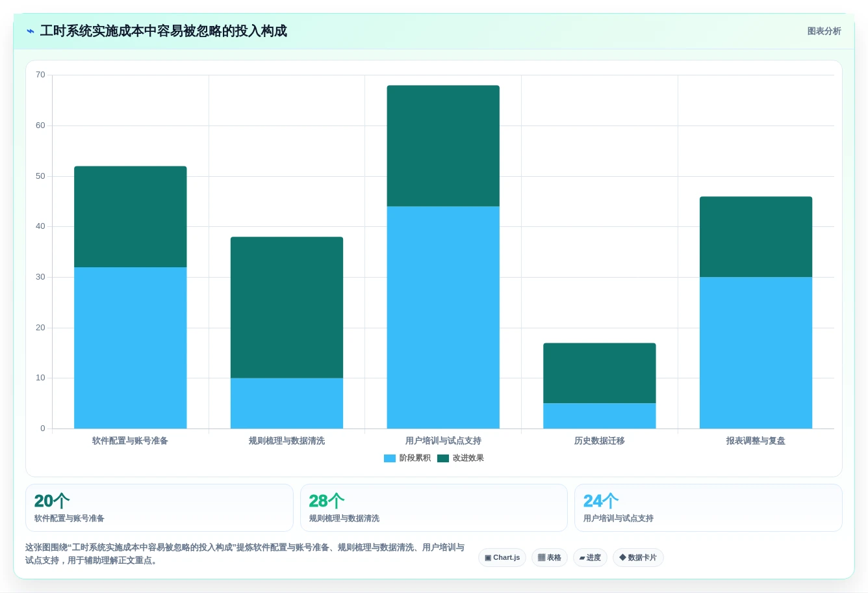Click the dark green segment for 报表调整与复盘
Screen dimensions: 868x593
coord(756,237)
